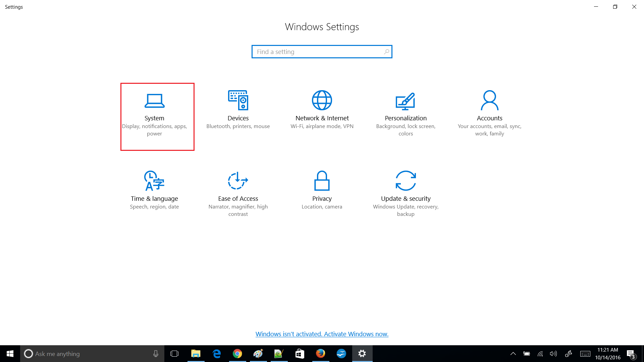Image resolution: width=644 pixels, height=362 pixels.
Task: Click 'Display, notifications, apps, power' description
Action: point(154,130)
